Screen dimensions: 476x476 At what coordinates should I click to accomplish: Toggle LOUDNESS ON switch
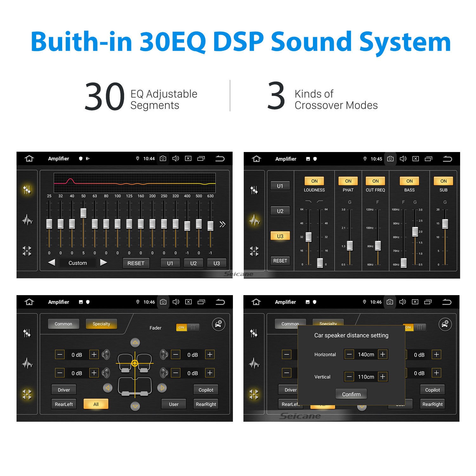[x=314, y=181]
